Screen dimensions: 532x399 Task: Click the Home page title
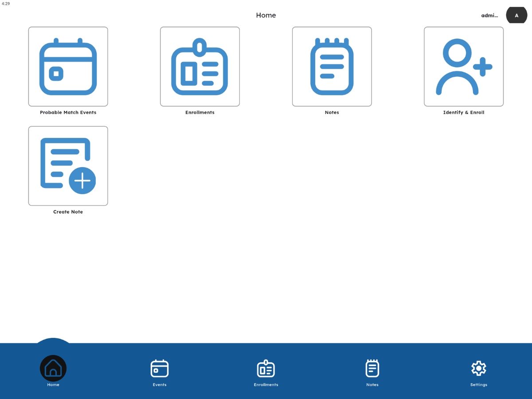(266, 15)
